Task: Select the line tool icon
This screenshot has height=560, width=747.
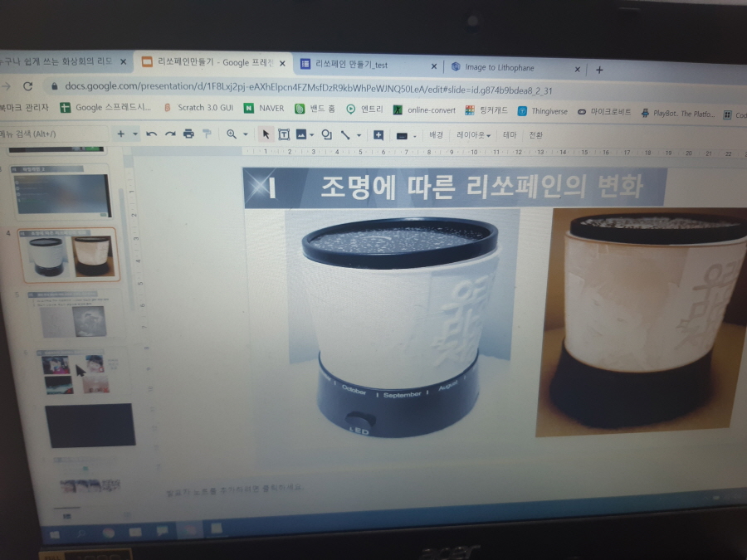Action: point(345,135)
